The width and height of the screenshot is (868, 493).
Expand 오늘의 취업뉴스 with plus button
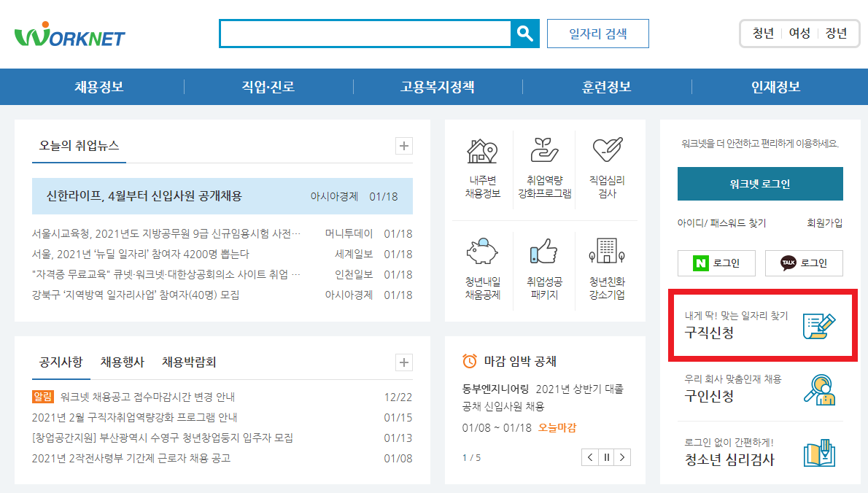404,146
